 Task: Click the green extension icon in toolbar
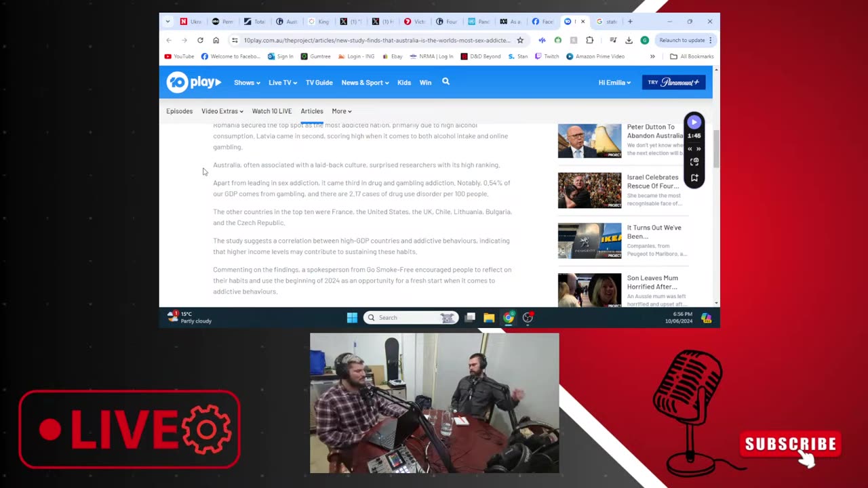point(557,40)
